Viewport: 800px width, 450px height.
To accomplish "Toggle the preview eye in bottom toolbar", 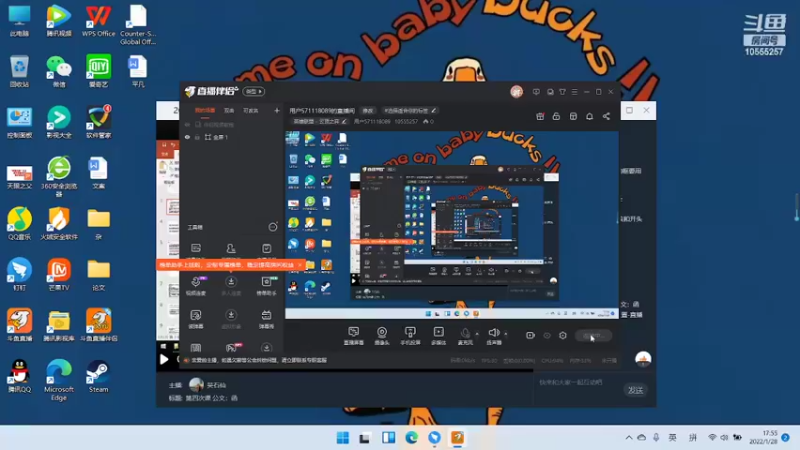I will point(547,335).
